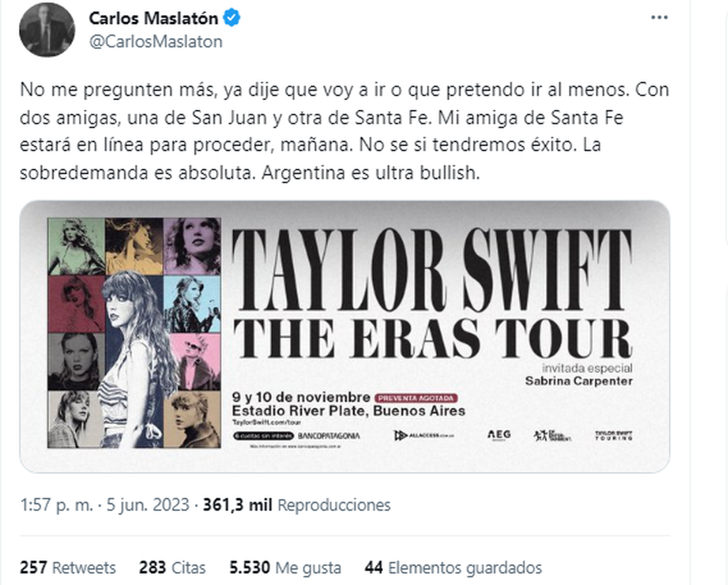Open the @CarlosMaslaton handle link

click(x=156, y=41)
